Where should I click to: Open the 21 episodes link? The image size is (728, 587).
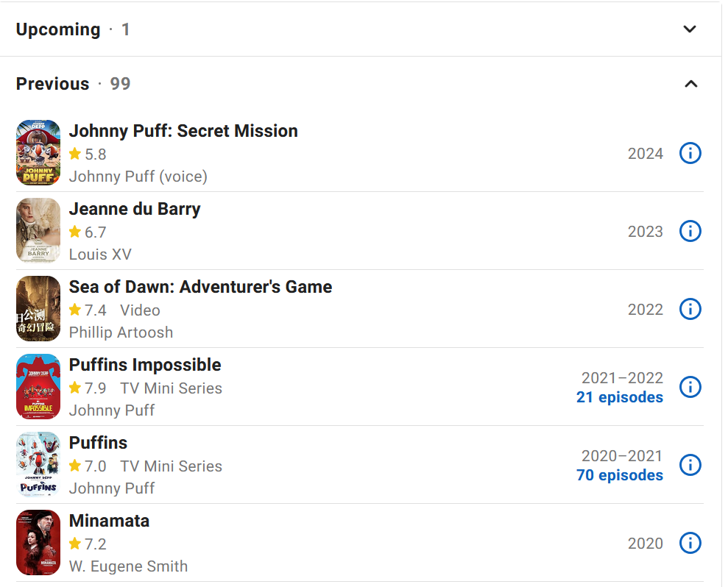point(619,397)
